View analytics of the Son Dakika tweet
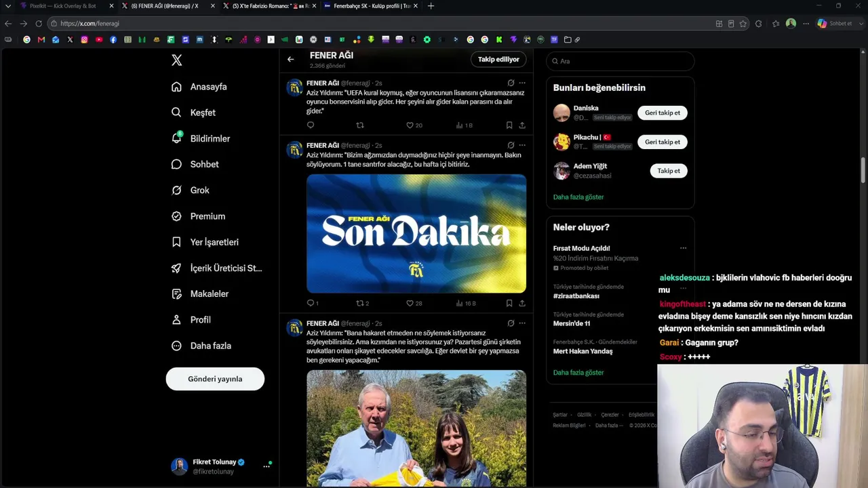The height and width of the screenshot is (488, 868). tap(466, 303)
